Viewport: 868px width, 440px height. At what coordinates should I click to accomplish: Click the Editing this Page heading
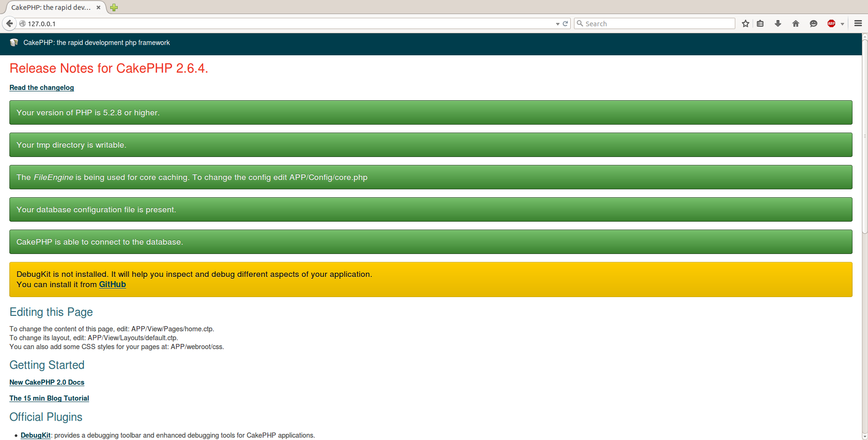coord(51,312)
